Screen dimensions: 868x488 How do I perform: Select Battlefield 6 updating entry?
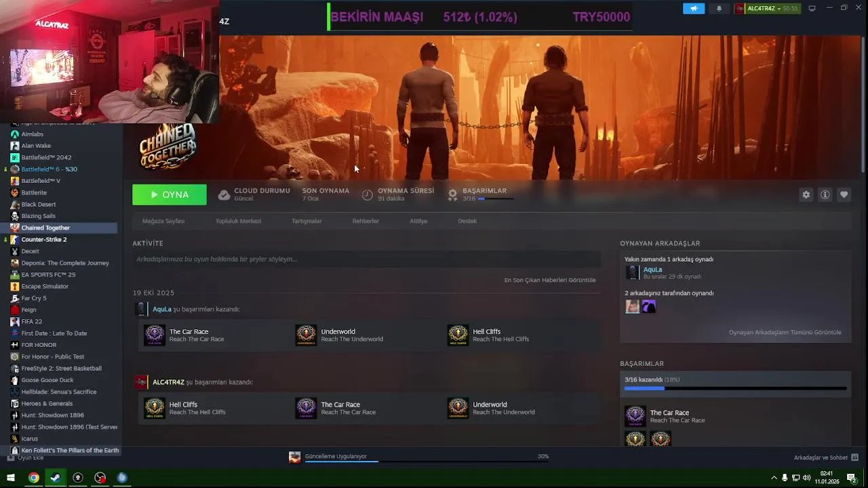49,169
